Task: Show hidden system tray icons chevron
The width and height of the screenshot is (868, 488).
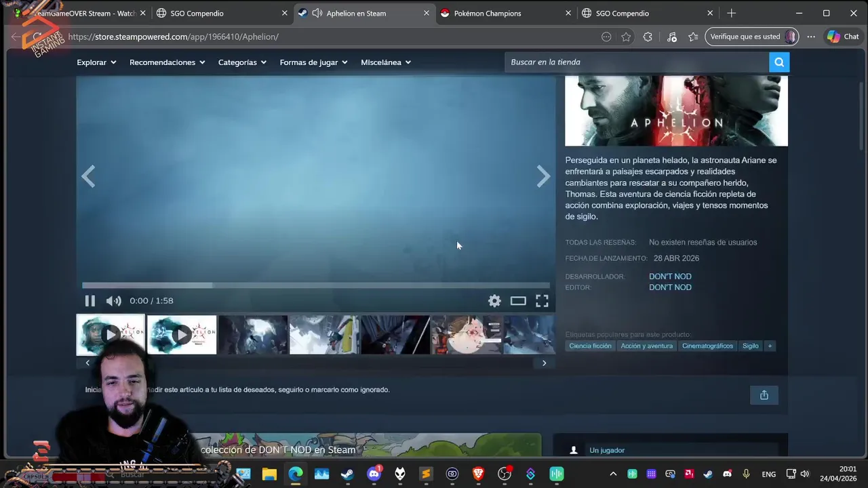Action: tap(613, 474)
